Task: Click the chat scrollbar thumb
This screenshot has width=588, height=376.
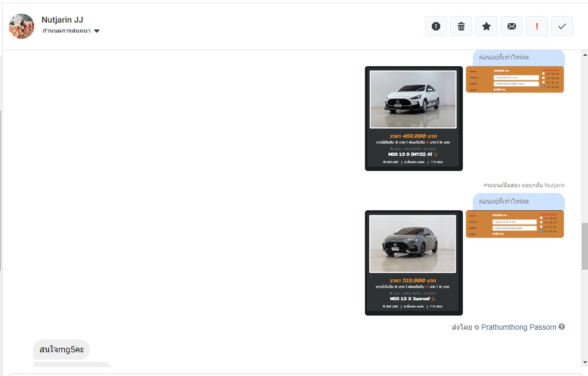Action: click(585, 246)
